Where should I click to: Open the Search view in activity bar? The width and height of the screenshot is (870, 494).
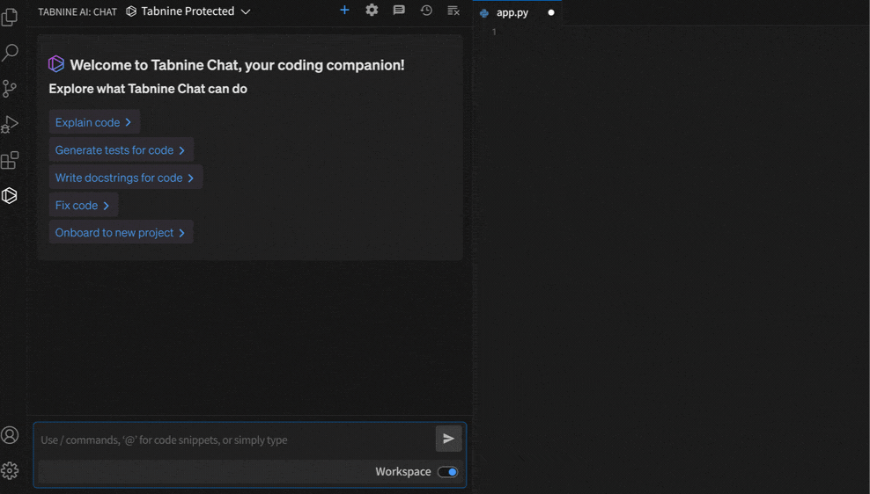(10, 53)
